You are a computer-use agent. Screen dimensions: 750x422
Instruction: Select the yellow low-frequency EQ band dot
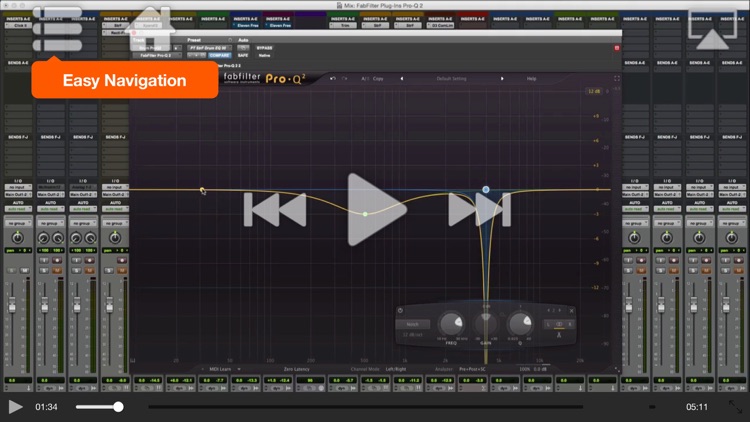pos(202,190)
